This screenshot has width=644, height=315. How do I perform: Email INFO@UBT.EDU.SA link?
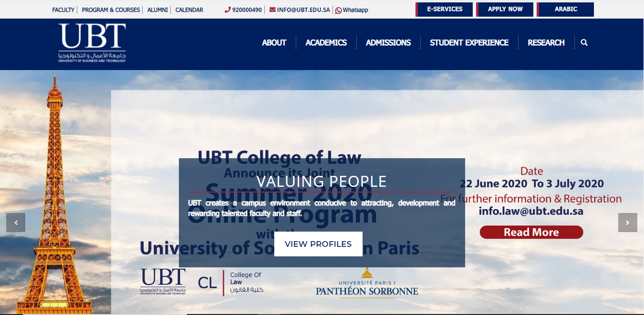pos(303,10)
